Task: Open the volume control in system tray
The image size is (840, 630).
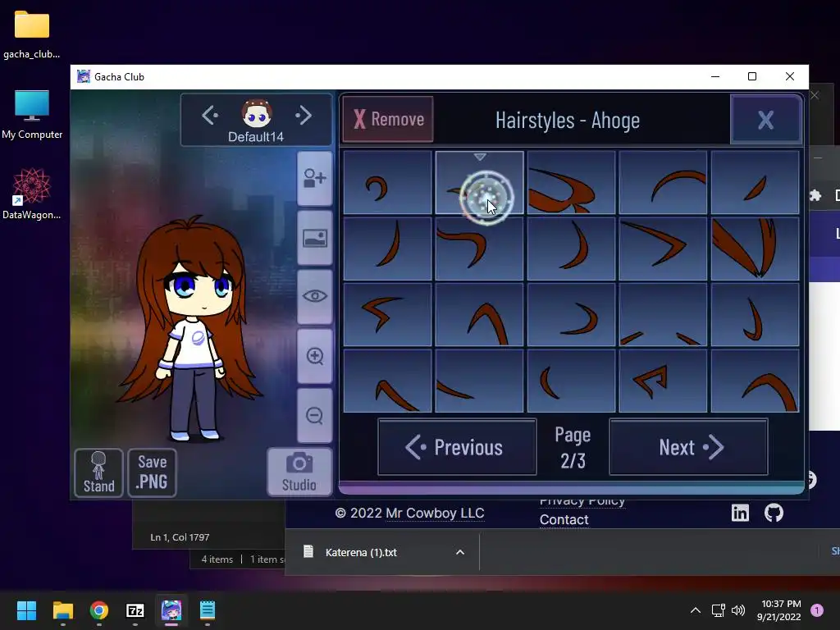Action: pyautogui.click(x=738, y=610)
